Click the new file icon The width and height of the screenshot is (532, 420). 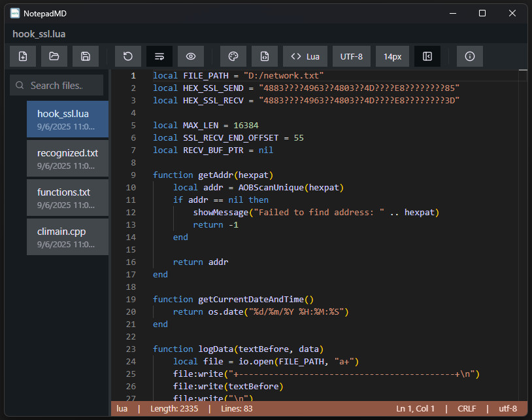[x=23, y=57]
